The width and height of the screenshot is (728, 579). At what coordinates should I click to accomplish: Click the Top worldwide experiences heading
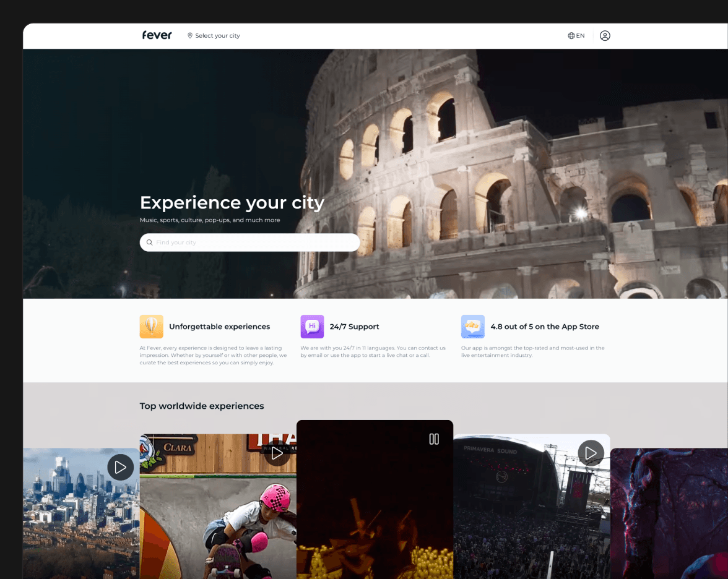pyautogui.click(x=202, y=406)
